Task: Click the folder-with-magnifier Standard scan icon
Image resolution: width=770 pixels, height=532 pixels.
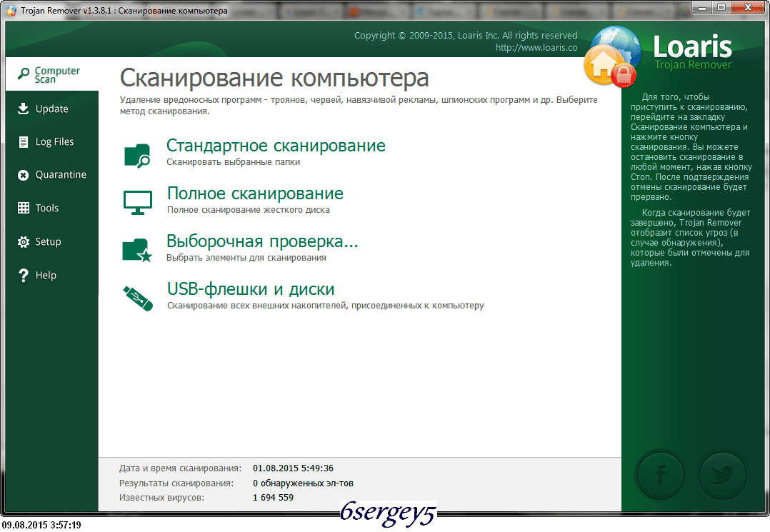Action: (137, 156)
